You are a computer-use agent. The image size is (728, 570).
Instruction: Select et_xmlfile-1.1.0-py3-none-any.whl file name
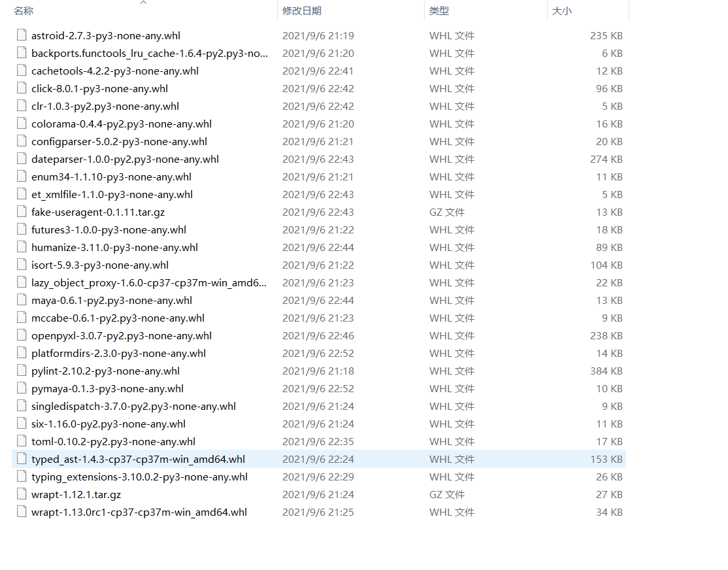pos(112,195)
